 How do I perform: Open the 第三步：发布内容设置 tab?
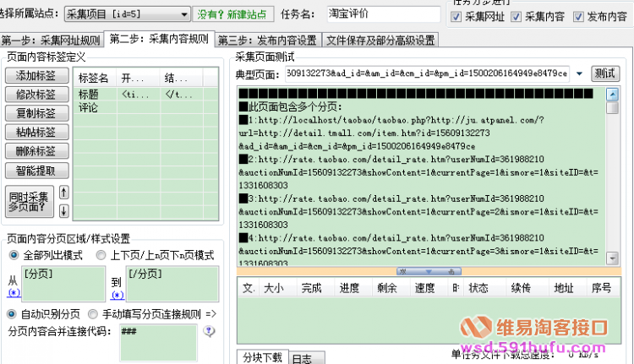tap(268, 40)
